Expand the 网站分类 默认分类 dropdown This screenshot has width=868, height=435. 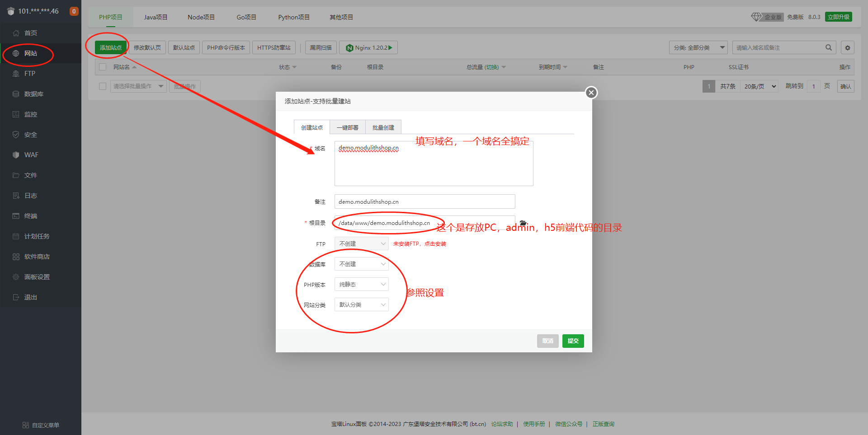[x=361, y=304]
